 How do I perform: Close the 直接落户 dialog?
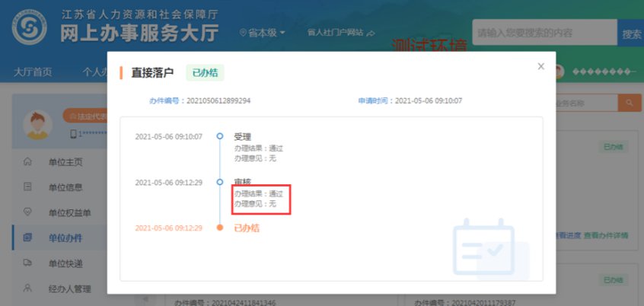[541, 66]
